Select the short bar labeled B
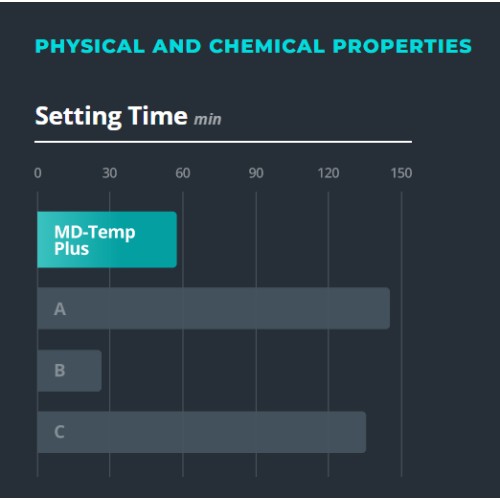The width and height of the screenshot is (500, 500). 69,370
